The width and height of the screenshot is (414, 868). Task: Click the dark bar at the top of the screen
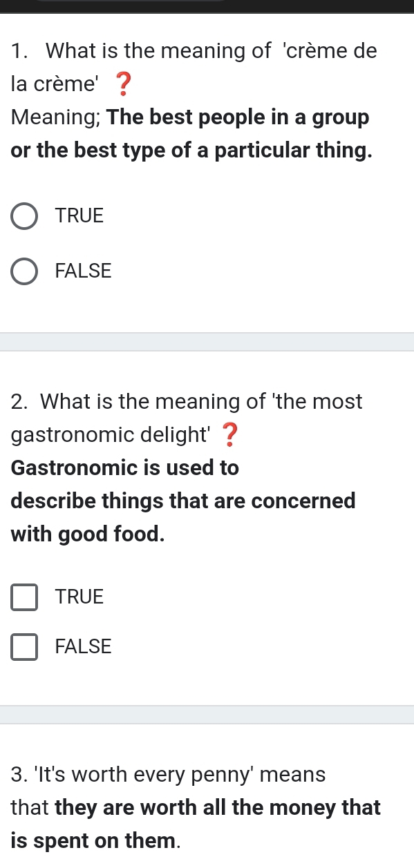(207, 6)
